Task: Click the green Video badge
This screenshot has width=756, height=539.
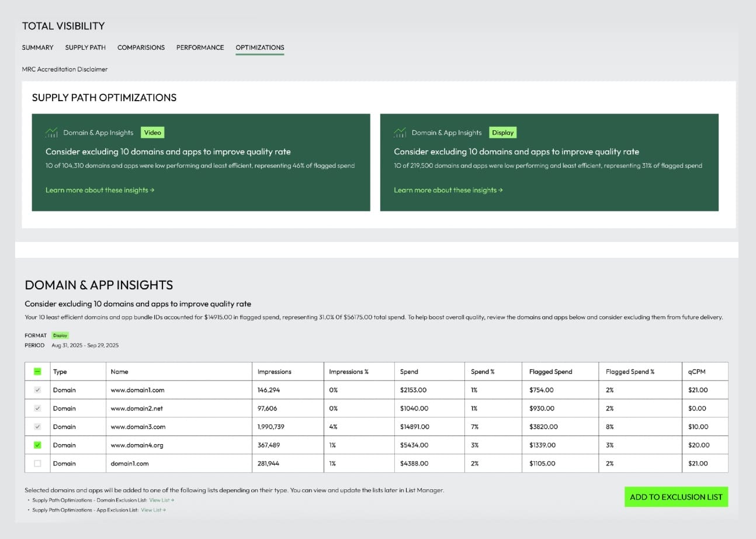Action: 152,132
